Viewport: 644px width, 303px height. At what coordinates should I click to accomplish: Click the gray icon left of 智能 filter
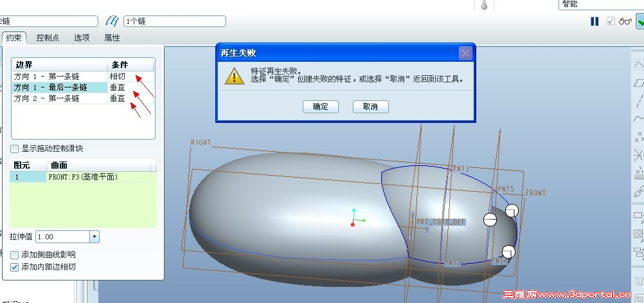484,5
